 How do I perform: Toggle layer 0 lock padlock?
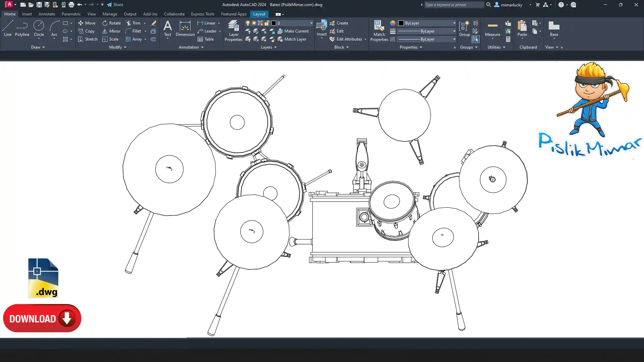pyautogui.click(x=267, y=23)
